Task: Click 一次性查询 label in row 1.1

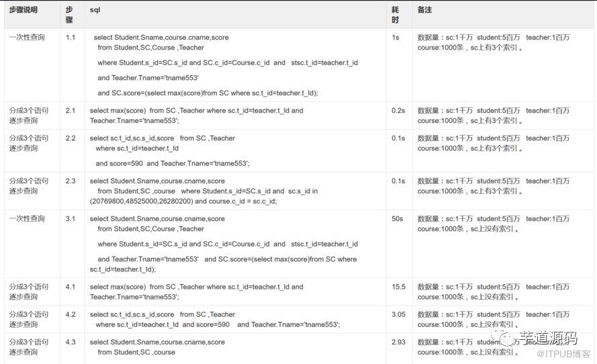Action: click(x=27, y=38)
